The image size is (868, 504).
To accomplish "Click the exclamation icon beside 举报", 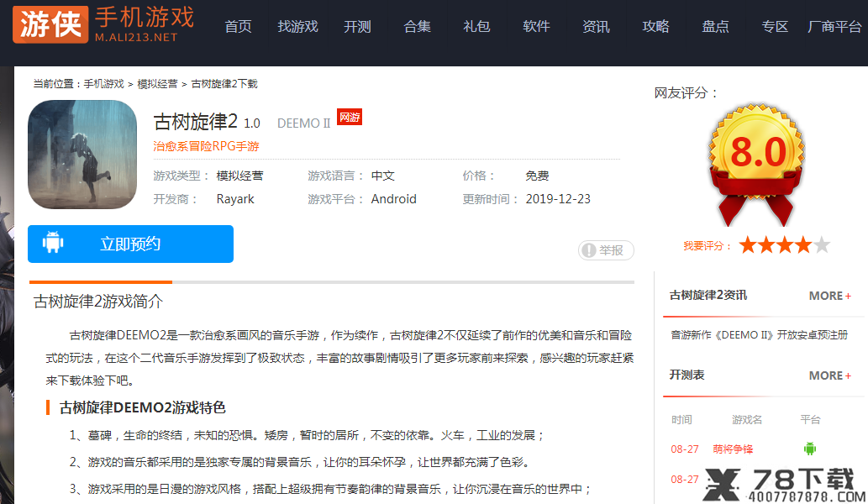I will (x=589, y=250).
